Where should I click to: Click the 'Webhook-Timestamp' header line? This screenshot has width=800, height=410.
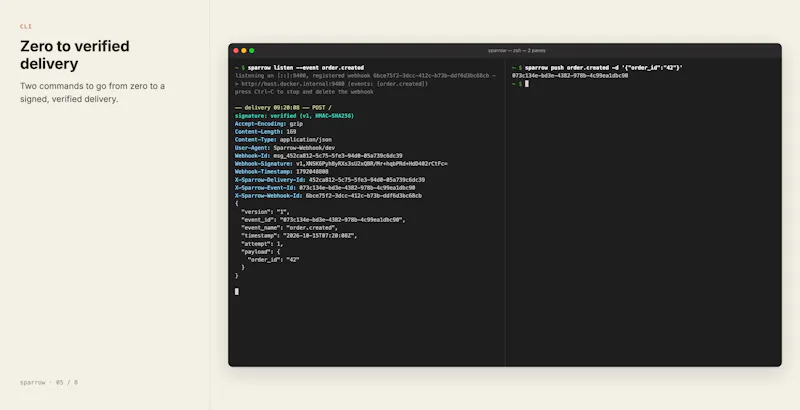tap(282, 172)
